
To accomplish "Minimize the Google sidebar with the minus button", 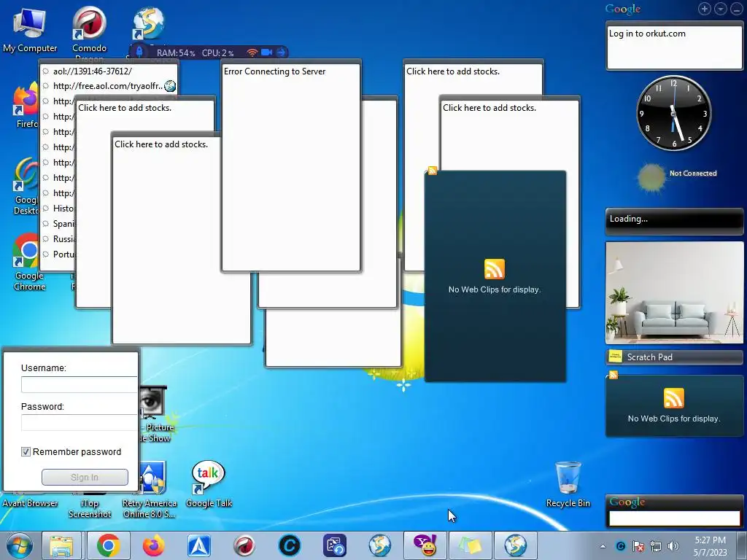I will click(x=737, y=9).
